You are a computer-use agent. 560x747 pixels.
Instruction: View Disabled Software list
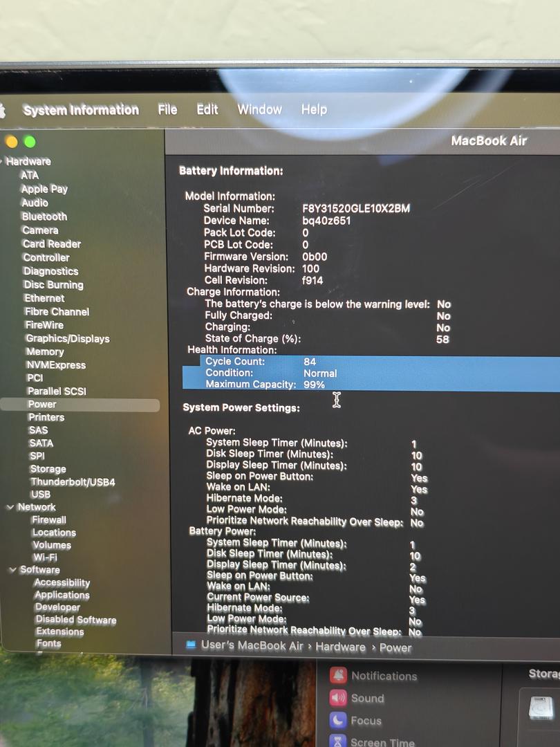tap(76, 620)
